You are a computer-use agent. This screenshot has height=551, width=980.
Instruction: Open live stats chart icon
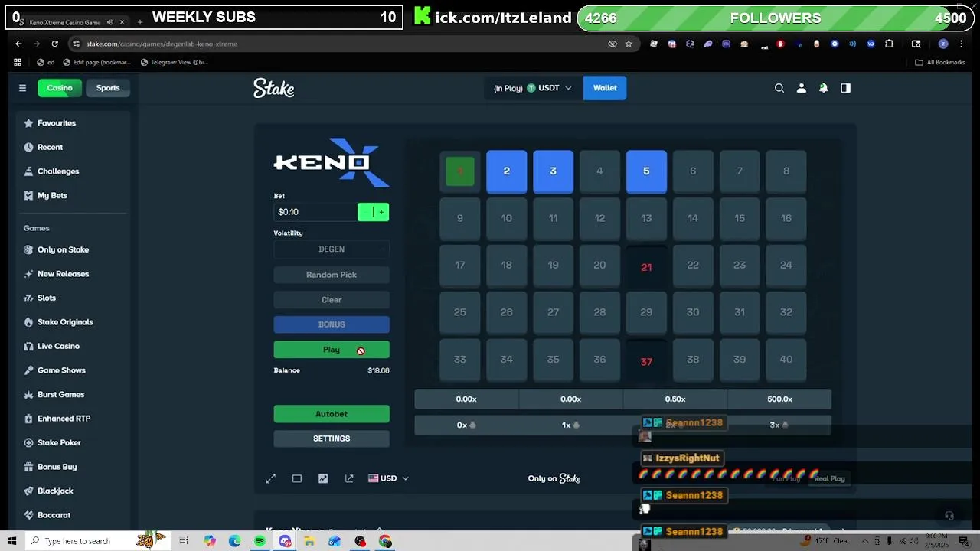pos(323,478)
